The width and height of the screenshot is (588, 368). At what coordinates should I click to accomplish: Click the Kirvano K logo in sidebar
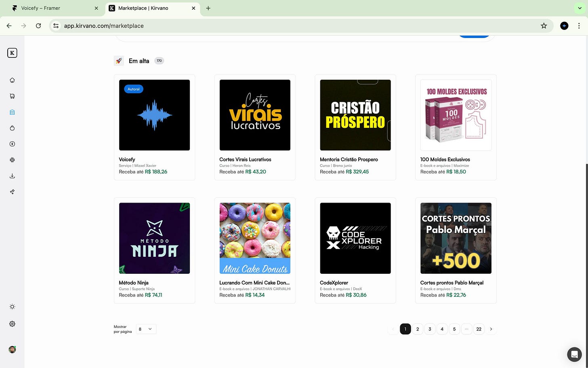tap(12, 53)
